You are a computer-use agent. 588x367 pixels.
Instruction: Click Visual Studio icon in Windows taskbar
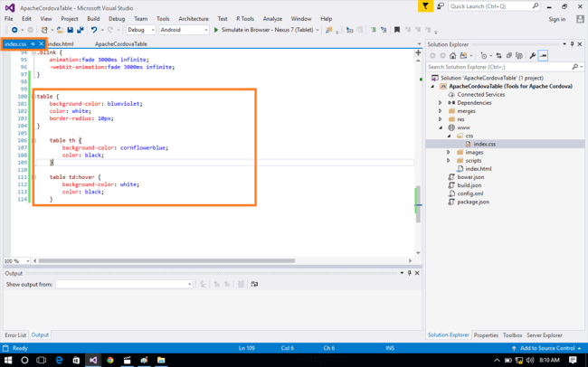coord(92,360)
